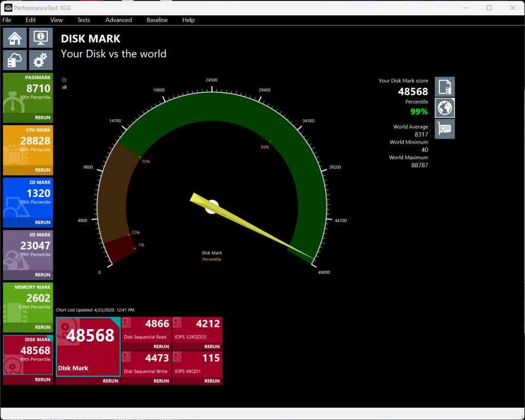525x420 pixels.
Task: Rerun the Disk Sequential Read test
Action: pyautogui.click(x=161, y=347)
